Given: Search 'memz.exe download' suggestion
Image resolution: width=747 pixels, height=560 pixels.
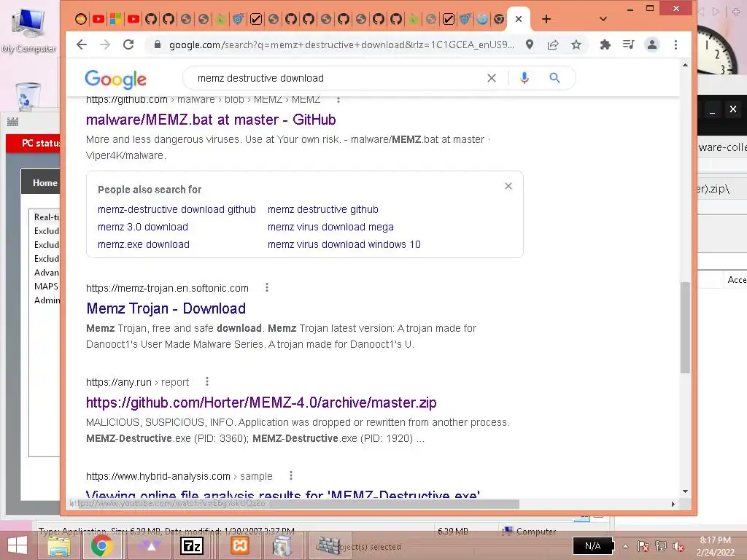Looking at the screenshot, I should 144,244.
